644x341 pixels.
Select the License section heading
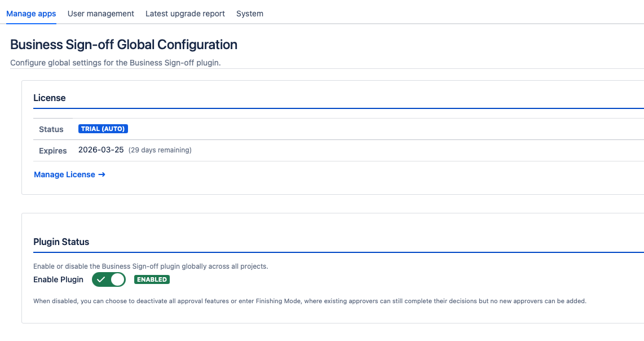[50, 98]
